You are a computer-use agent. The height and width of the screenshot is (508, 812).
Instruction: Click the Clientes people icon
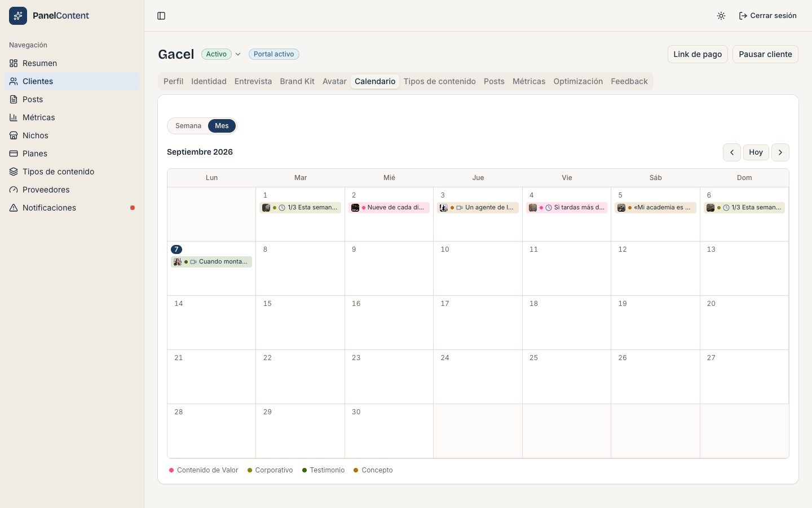[x=14, y=81]
